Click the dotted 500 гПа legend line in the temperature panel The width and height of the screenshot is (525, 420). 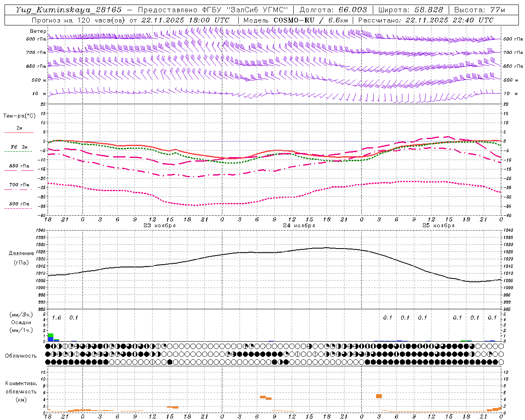(18, 208)
